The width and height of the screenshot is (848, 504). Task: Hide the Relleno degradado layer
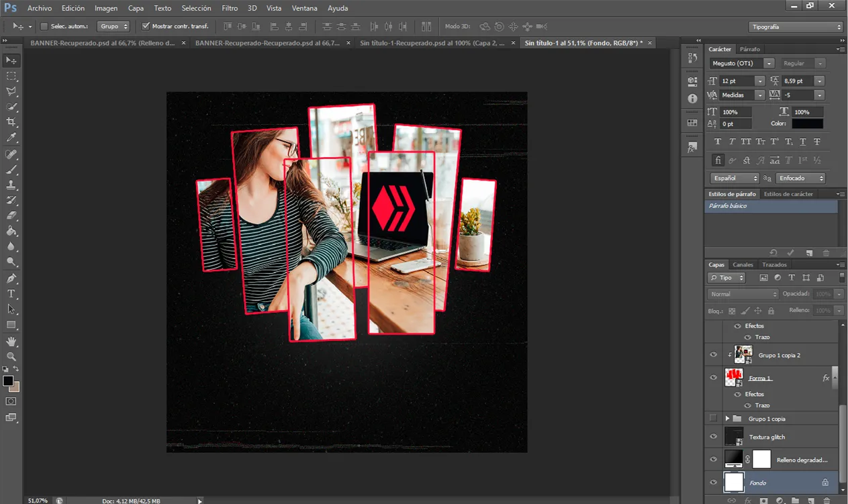[713, 460]
